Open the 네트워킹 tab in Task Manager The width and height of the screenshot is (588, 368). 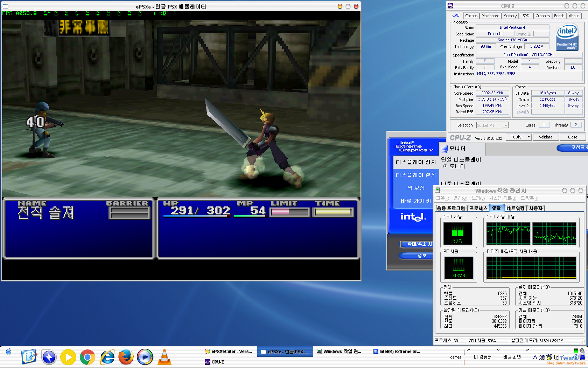click(515, 208)
